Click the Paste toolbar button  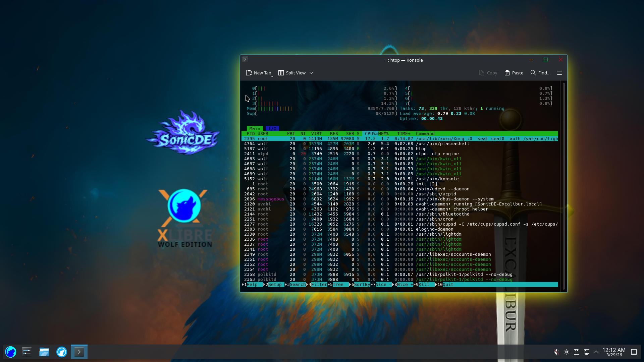514,73
